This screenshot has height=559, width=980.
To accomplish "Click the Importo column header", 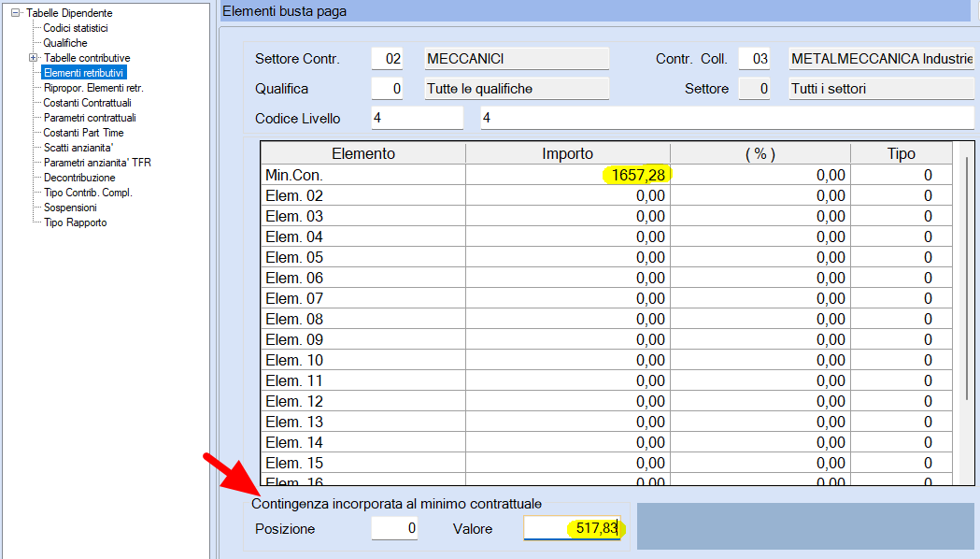I will 567,154.
